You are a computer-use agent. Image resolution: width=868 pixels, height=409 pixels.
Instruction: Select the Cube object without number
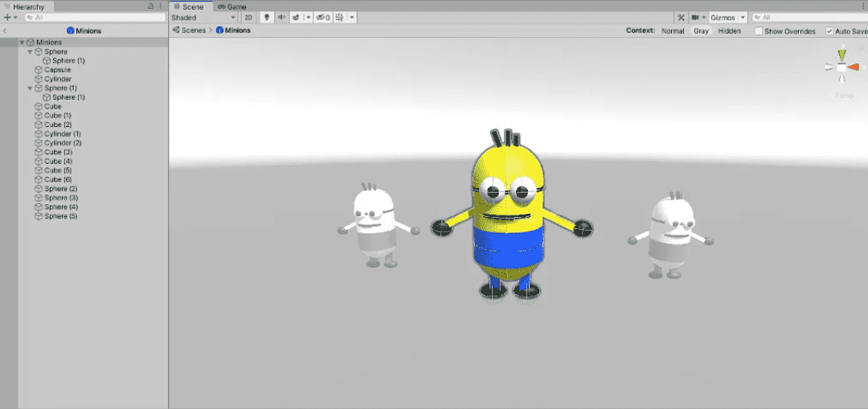tap(53, 107)
